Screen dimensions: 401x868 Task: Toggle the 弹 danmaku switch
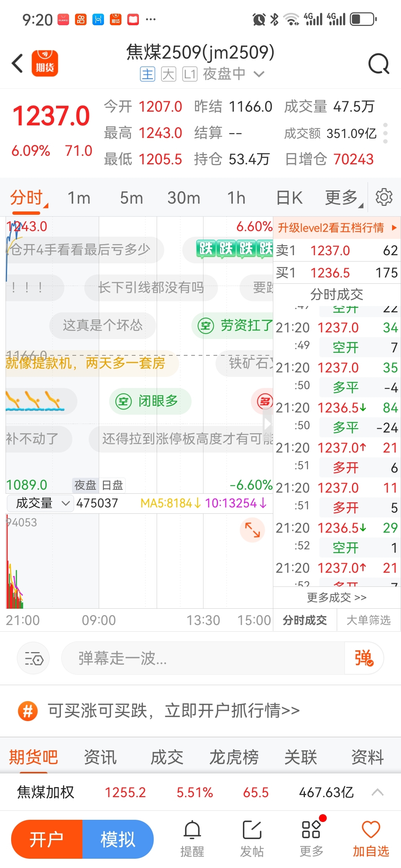[364, 658]
